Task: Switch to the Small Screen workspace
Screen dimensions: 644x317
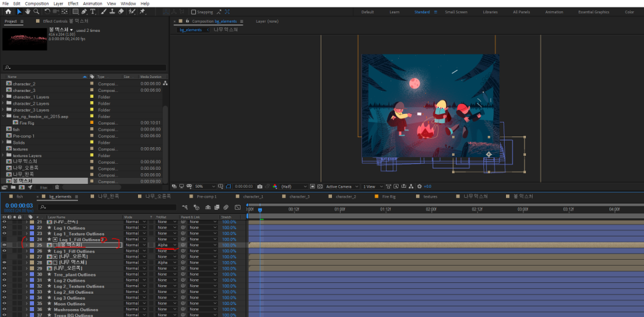Action: point(456,12)
